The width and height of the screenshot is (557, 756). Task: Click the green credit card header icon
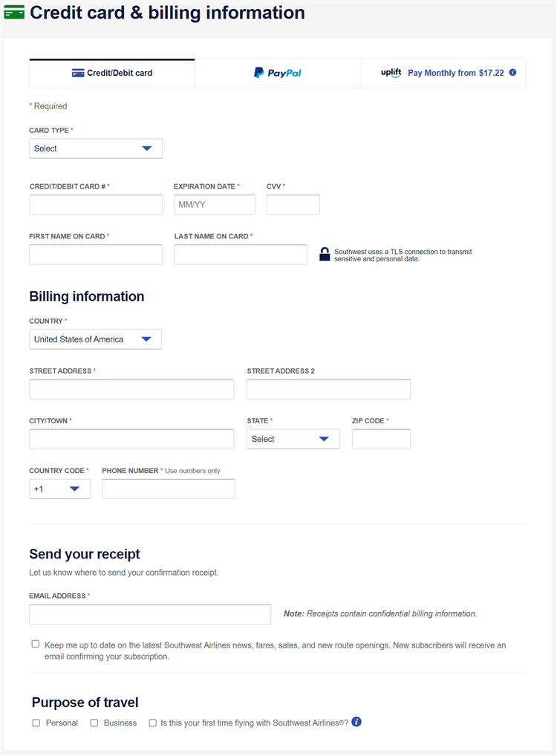pyautogui.click(x=14, y=13)
